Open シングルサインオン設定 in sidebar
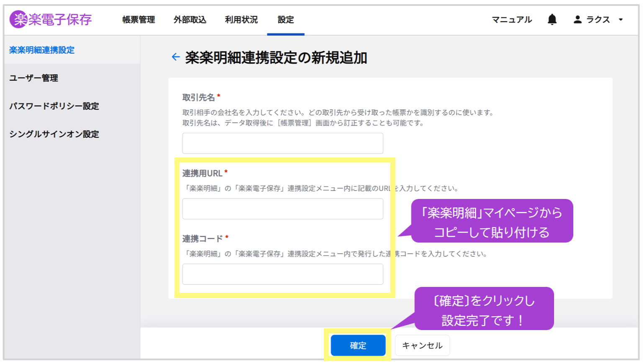This screenshot has width=644, height=364. point(54,134)
